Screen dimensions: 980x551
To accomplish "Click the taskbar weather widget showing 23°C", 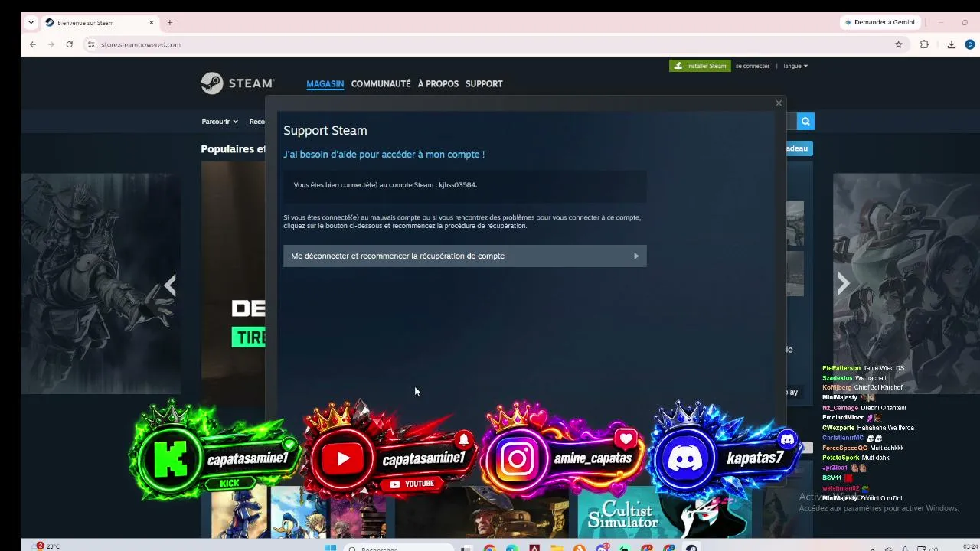I will coord(47,546).
